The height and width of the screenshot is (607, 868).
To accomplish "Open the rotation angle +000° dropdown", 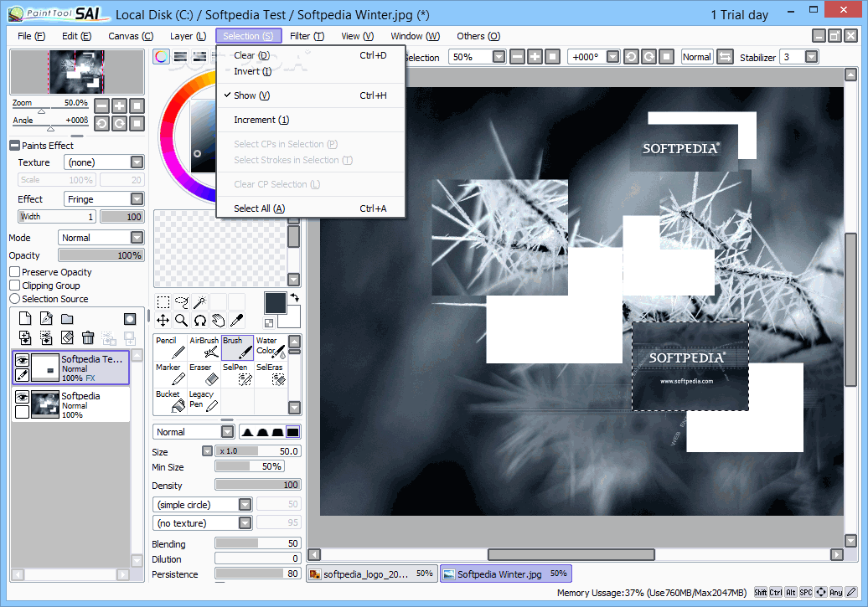I will [x=612, y=57].
